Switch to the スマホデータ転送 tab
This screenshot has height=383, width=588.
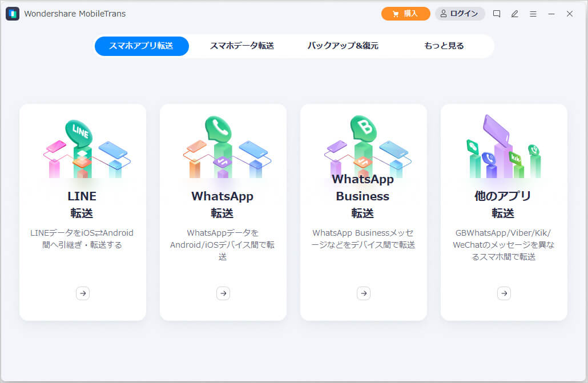[x=241, y=46]
